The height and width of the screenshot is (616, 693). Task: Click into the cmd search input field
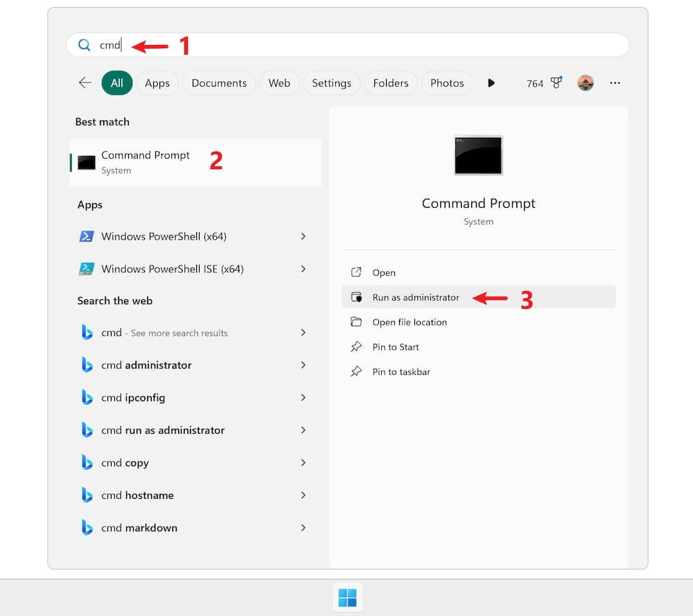pyautogui.click(x=348, y=45)
